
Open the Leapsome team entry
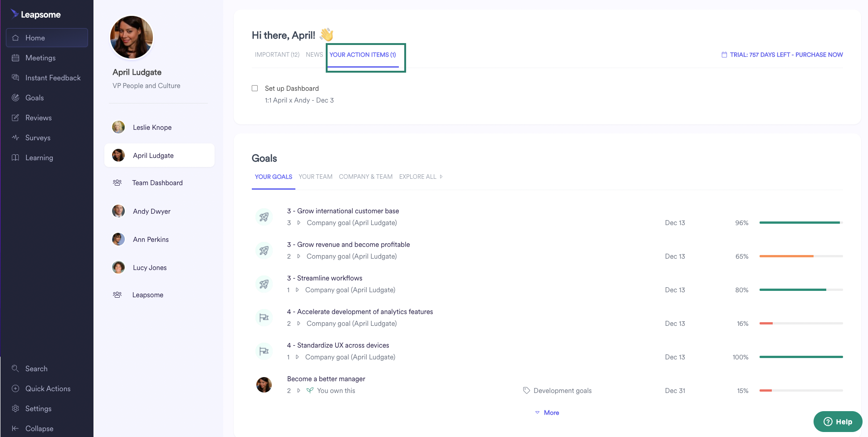(x=159, y=295)
